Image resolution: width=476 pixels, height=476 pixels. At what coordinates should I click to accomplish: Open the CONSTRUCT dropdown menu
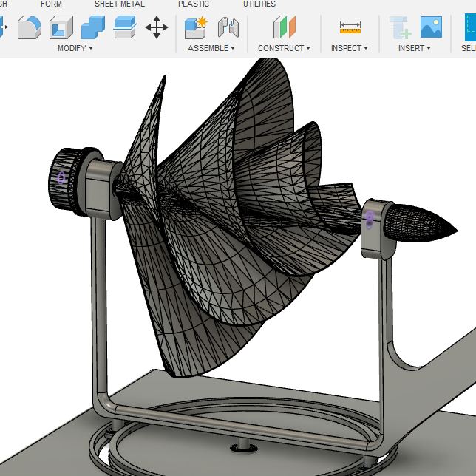(x=284, y=48)
